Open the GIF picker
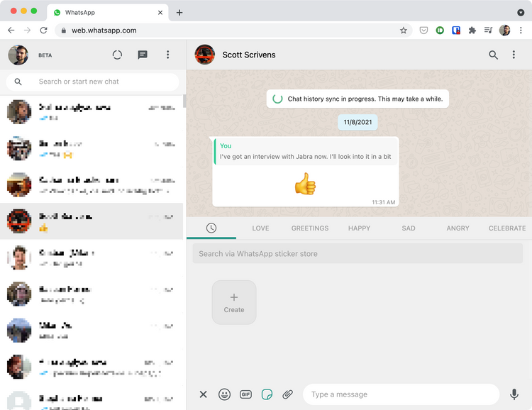 pyautogui.click(x=245, y=394)
